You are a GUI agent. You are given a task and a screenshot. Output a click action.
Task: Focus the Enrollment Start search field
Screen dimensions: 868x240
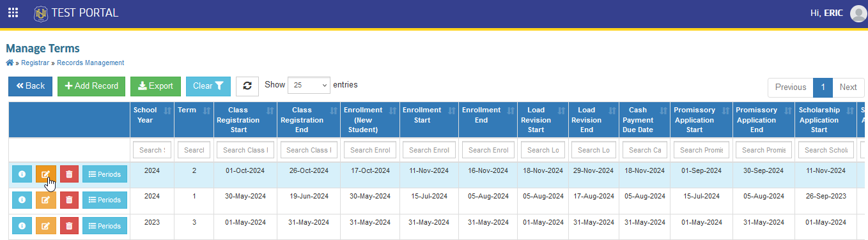429,150
